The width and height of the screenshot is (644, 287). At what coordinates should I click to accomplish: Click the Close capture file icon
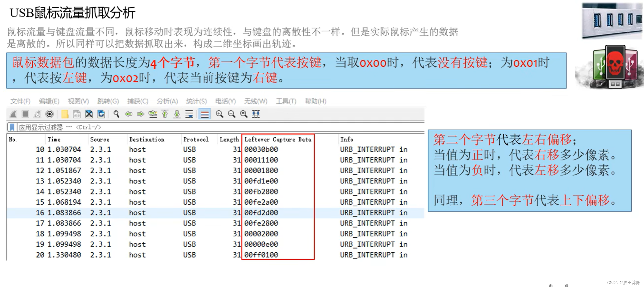(x=89, y=114)
